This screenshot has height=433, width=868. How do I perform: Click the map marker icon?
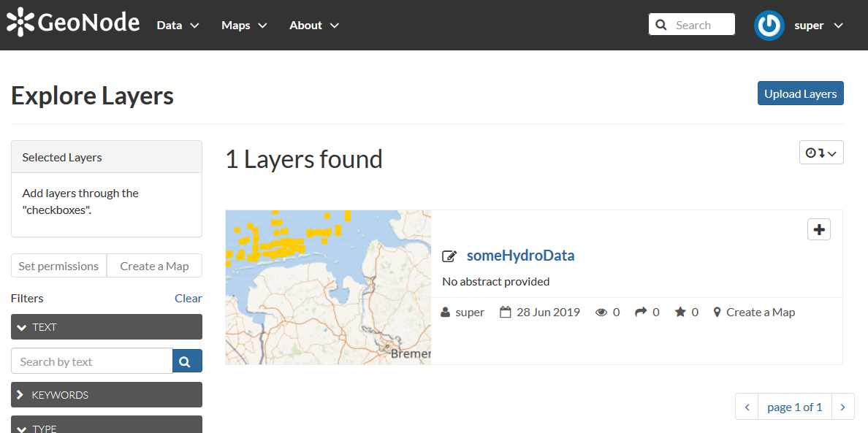[x=717, y=313]
